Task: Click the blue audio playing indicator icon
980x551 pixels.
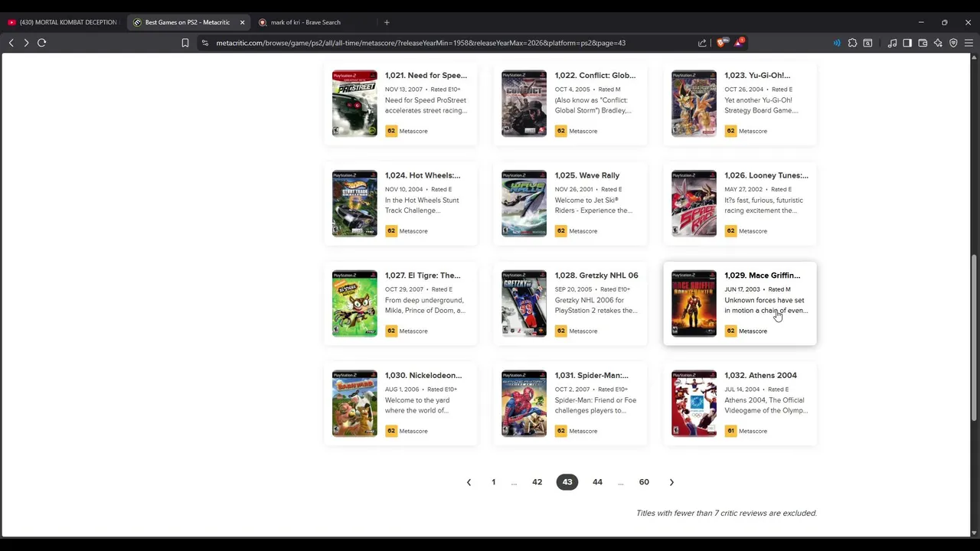Action: (837, 43)
